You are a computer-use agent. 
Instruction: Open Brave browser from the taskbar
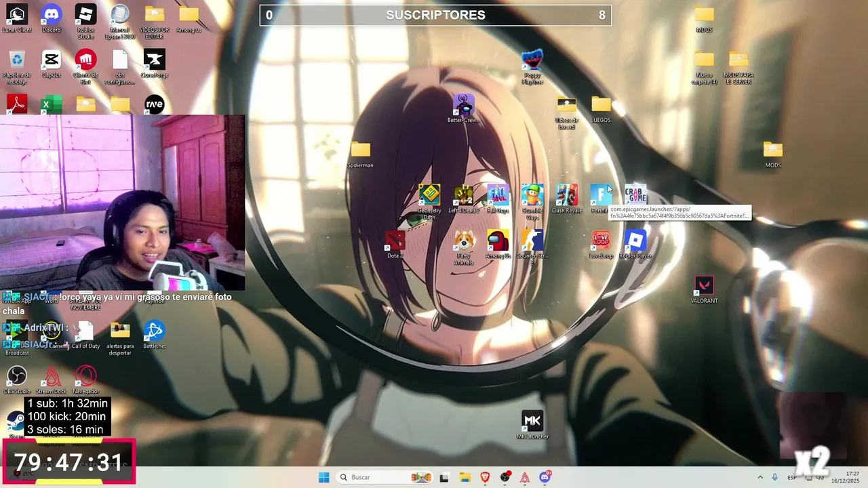coord(485,477)
